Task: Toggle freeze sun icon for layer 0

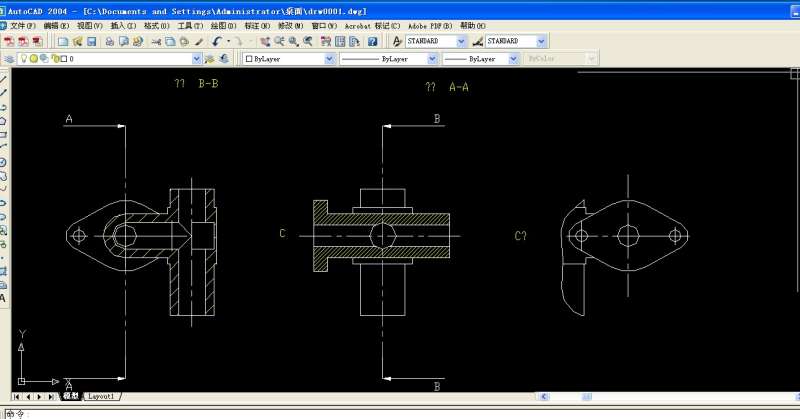Action: [33, 59]
